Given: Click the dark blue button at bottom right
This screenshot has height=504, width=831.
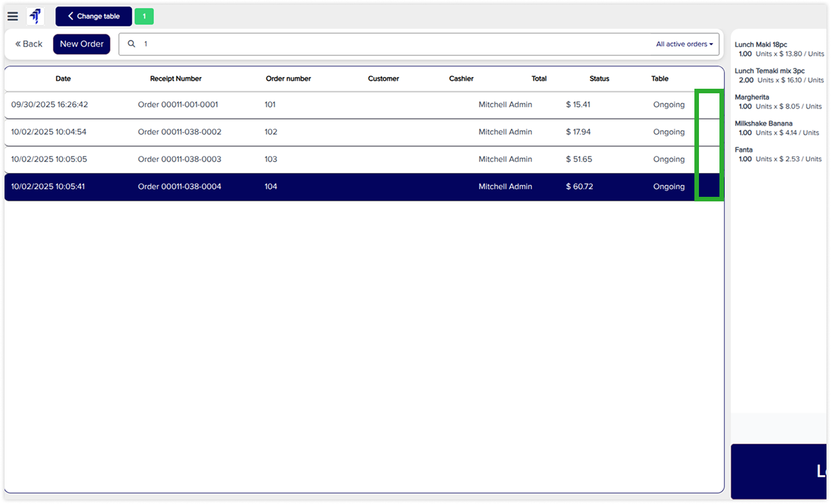Looking at the screenshot, I should (779, 471).
